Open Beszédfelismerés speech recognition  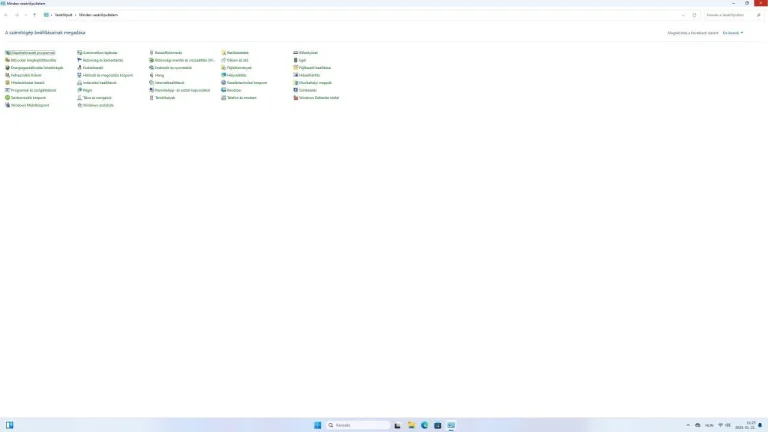pos(166,52)
